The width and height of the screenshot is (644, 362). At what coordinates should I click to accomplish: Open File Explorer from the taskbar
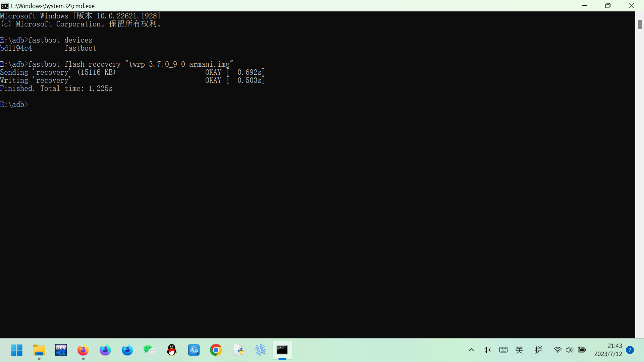39,350
